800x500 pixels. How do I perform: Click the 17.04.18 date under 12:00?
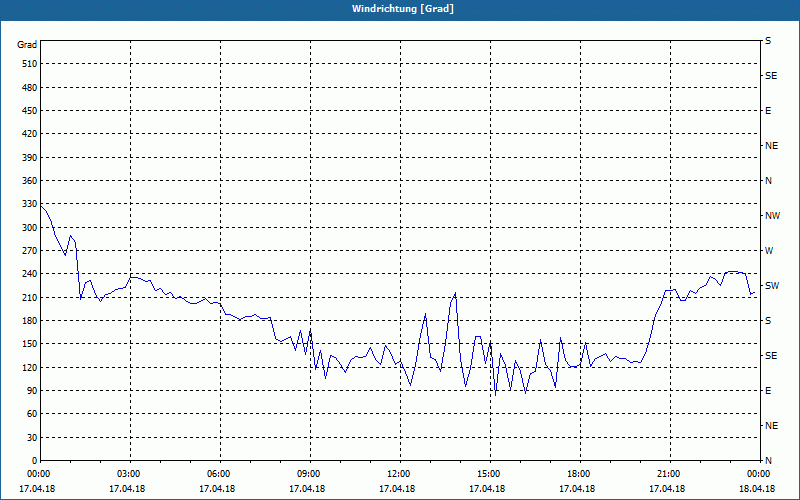[397, 489]
